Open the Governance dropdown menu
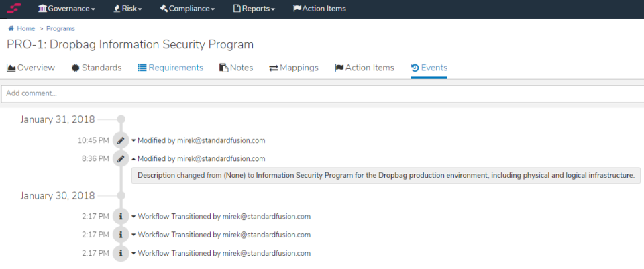The width and height of the screenshot is (644, 269). coord(66,9)
